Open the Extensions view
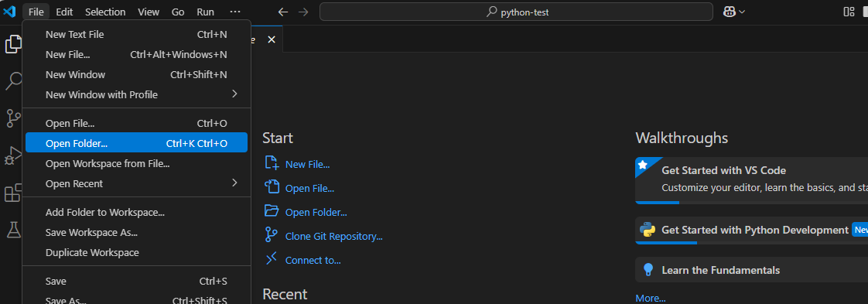The width and height of the screenshot is (868, 304). pos(13,193)
